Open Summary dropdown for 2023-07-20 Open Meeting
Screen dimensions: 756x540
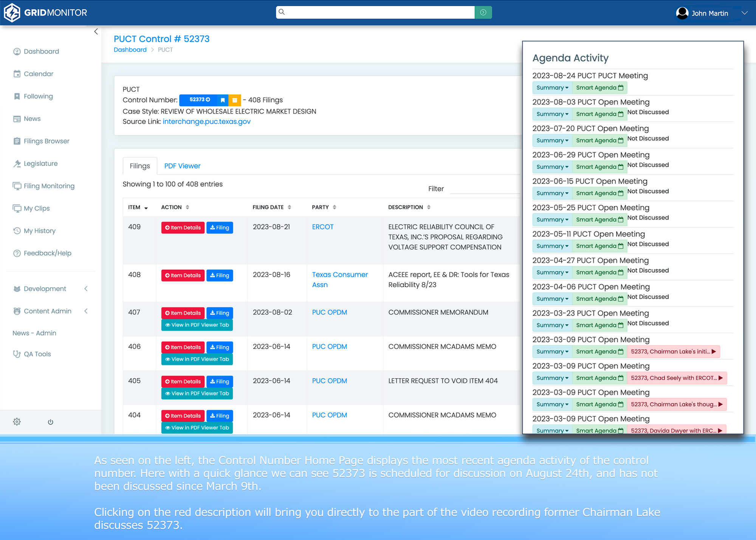pyautogui.click(x=552, y=141)
